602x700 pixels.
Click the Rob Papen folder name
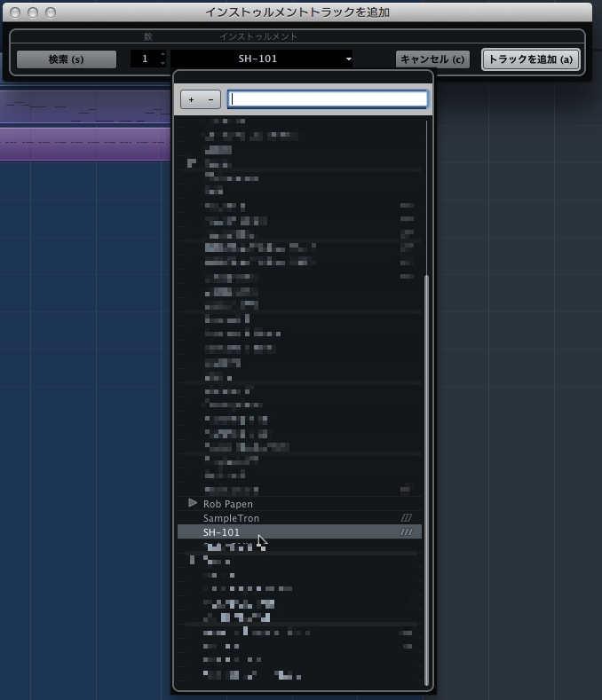tap(228, 504)
